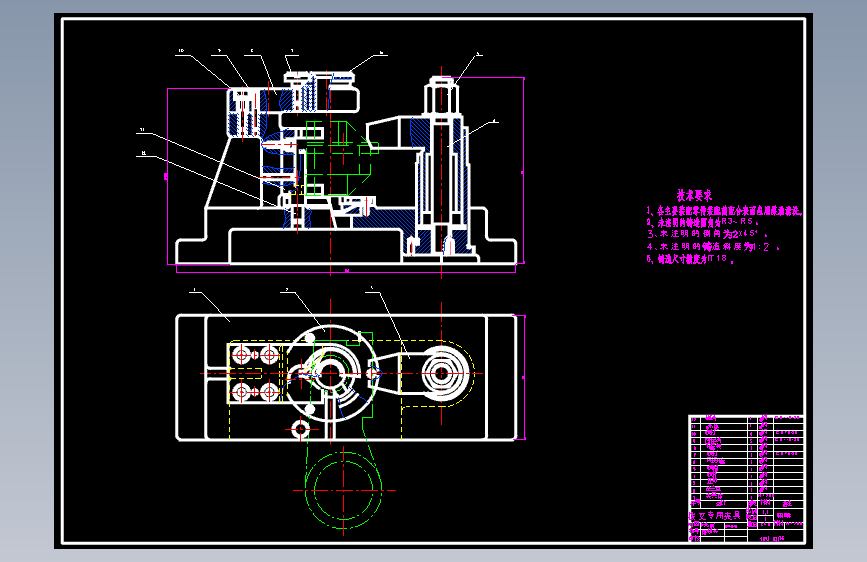Select the four-bolt yellow block in plan view

[x=255, y=373]
